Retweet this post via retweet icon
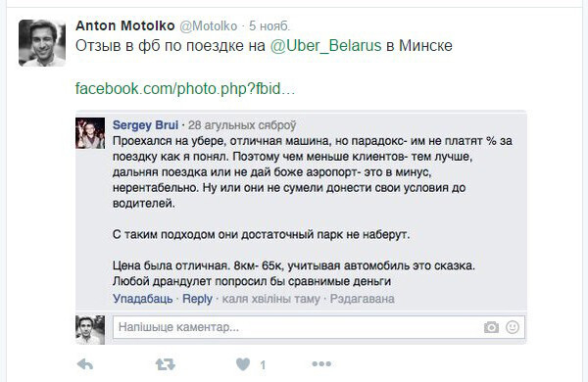Screen dimensions: 588x382 (166, 364)
